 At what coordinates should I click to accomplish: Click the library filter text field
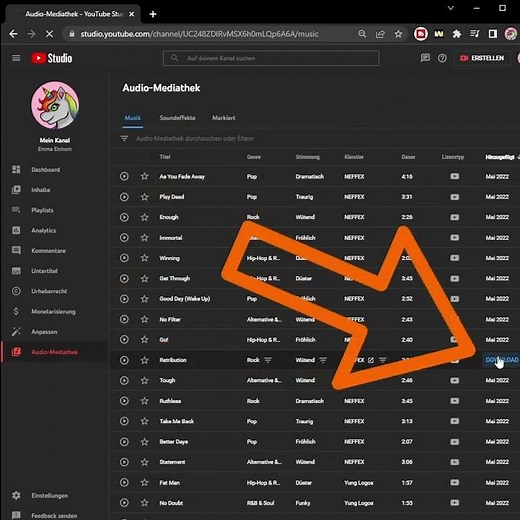[x=195, y=138]
